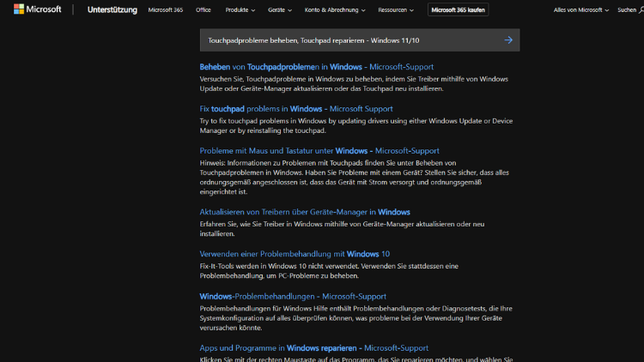Open Beheben von Touchpadproblemen in Windows result
The height and width of the screenshot is (362, 644).
coord(316,67)
